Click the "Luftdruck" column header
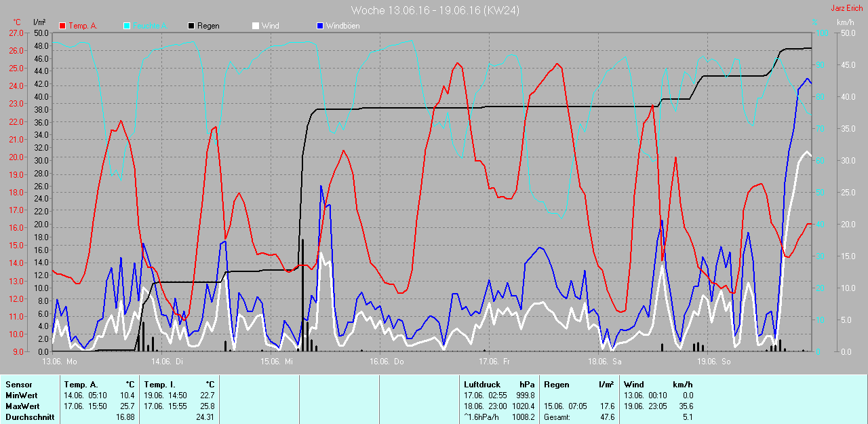This screenshot has height=424, width=868. [482, 385]
